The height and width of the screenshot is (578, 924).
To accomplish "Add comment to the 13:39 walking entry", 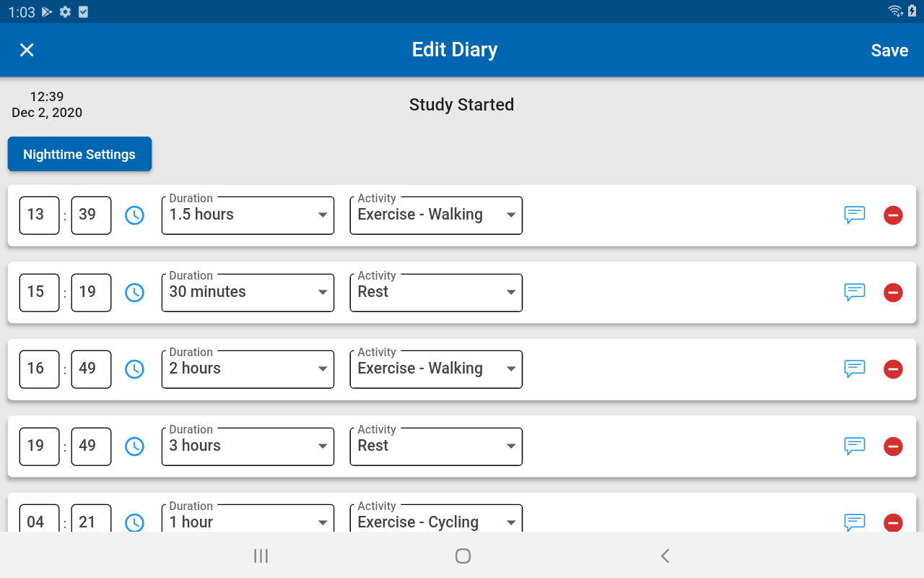I will pyautogui.click(x=855, y=215).
